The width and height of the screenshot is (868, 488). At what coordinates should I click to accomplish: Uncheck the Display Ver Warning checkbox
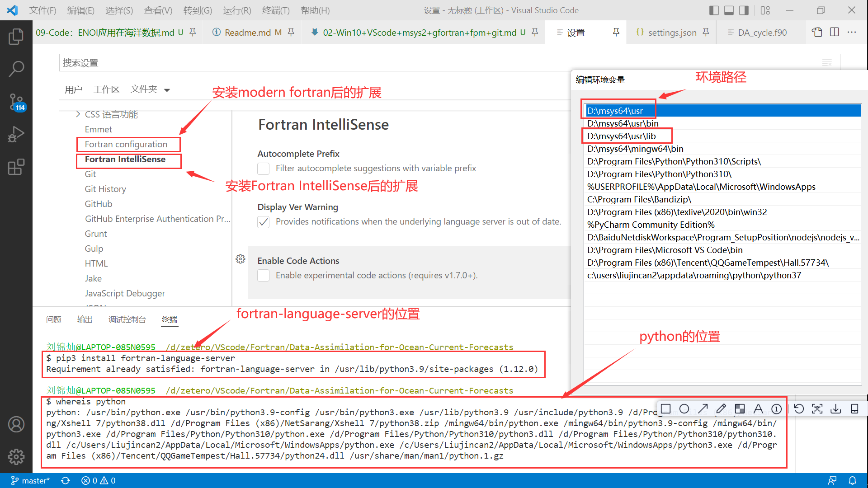pos(264,222)
